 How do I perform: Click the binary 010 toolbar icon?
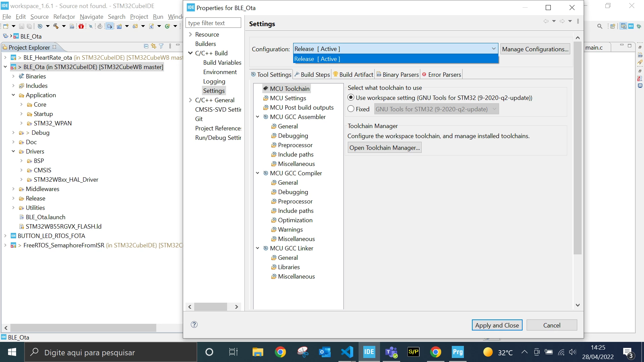72,26
